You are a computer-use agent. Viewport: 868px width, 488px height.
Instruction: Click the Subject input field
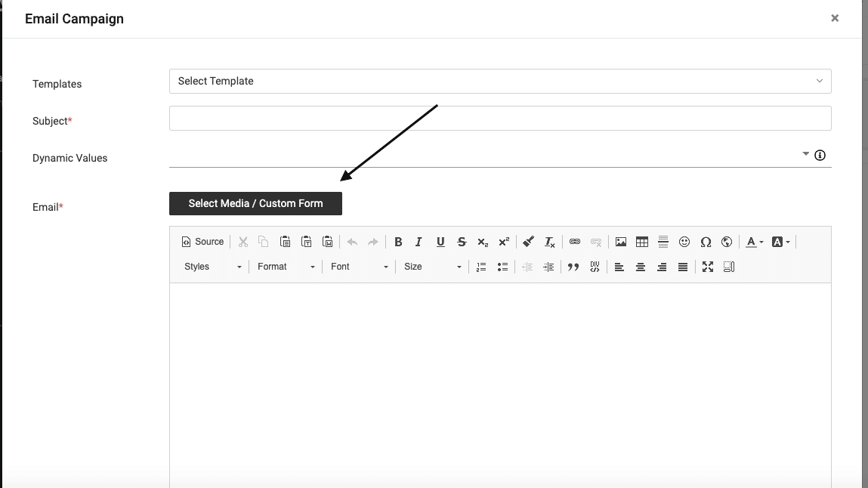coord(500,118)
